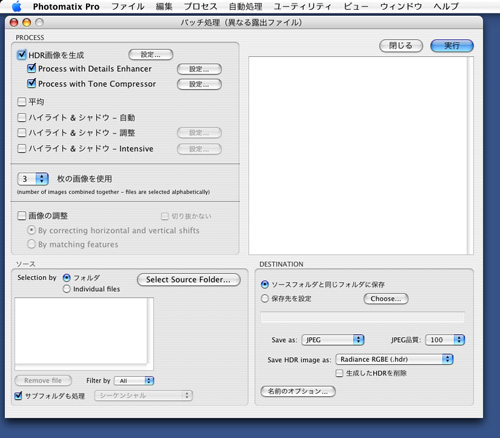Image resolution: width=500 pixels, height=438 pixels.
Task: Open the ファイル menu
Action: click(128, 6)
